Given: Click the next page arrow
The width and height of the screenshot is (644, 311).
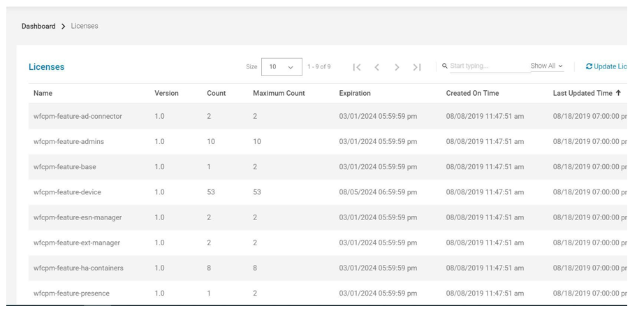Looking at the screenshot, I should tap(397, 67).
